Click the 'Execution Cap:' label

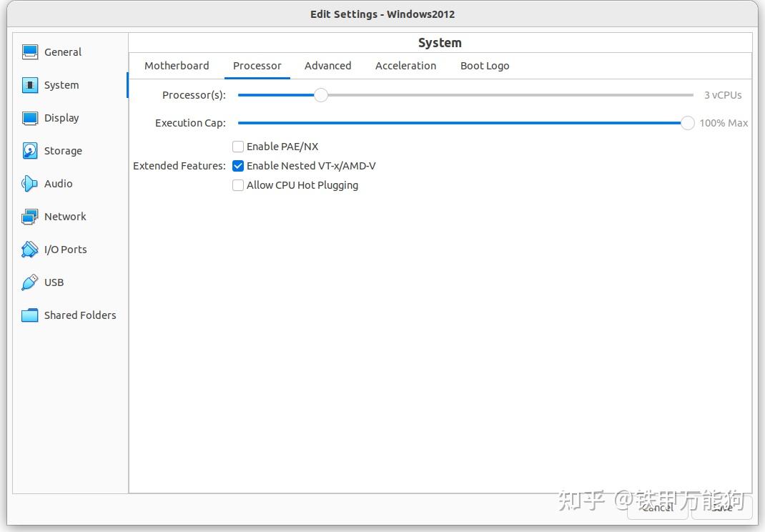pos(191,123)
